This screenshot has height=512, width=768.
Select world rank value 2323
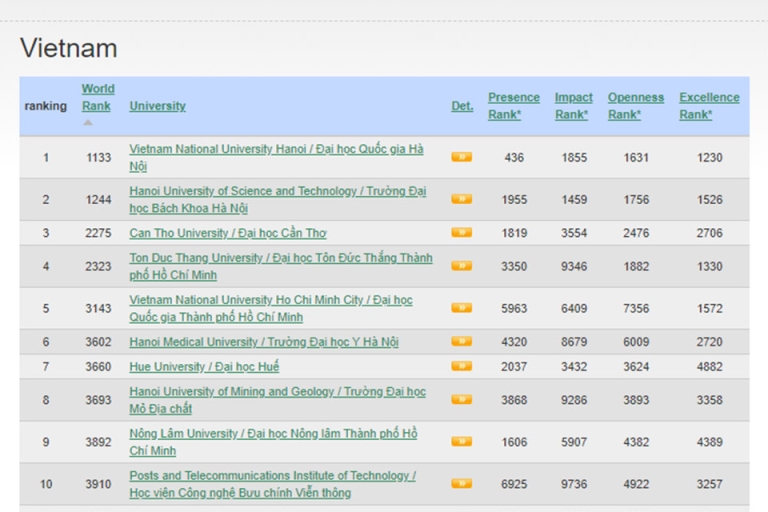point(98,266)
